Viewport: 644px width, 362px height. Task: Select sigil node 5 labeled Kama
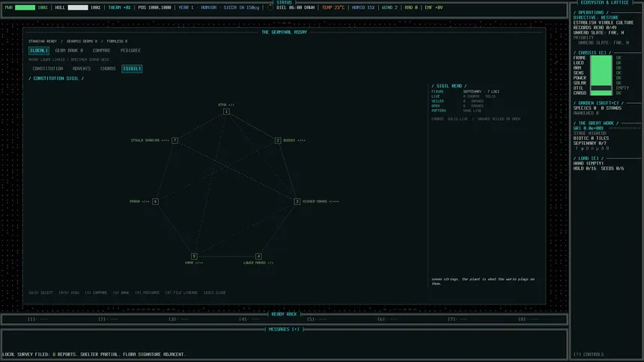[194, 256]
